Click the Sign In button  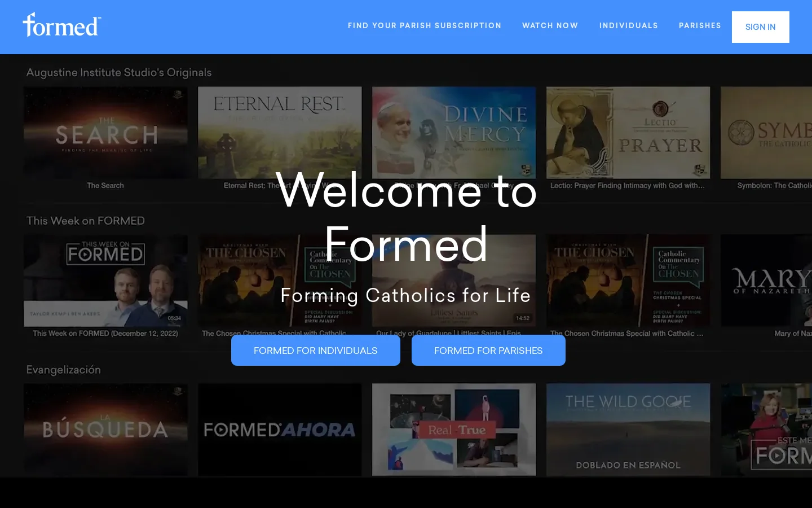point(761,27)
